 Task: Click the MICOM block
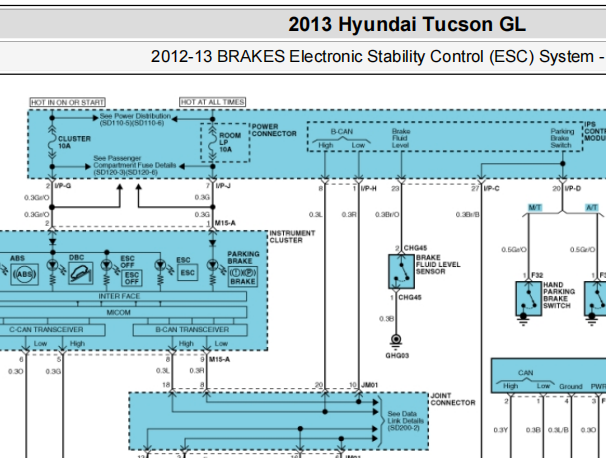[x=119, y=312]
